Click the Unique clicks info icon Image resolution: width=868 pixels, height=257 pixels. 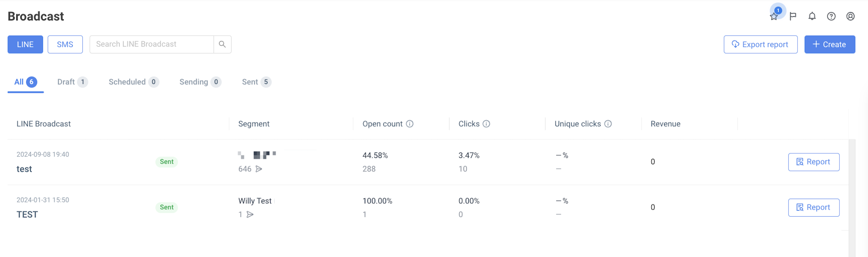(608, 124)
